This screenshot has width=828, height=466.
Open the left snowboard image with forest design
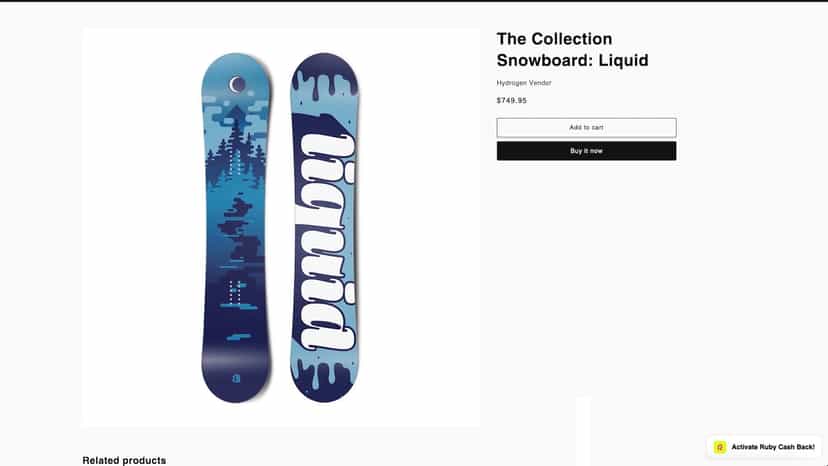(x=236, y=227)
